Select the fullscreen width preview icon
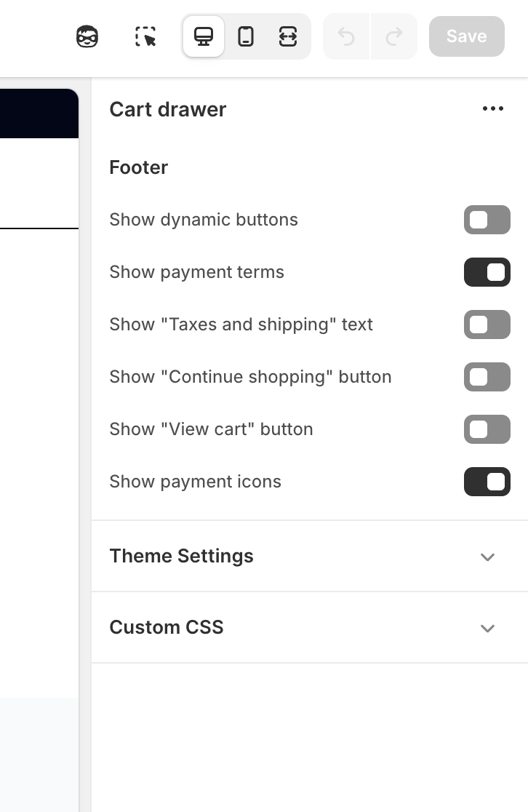Screen dimensions: 528x812 pyautogui.click(x=288, y=36)
